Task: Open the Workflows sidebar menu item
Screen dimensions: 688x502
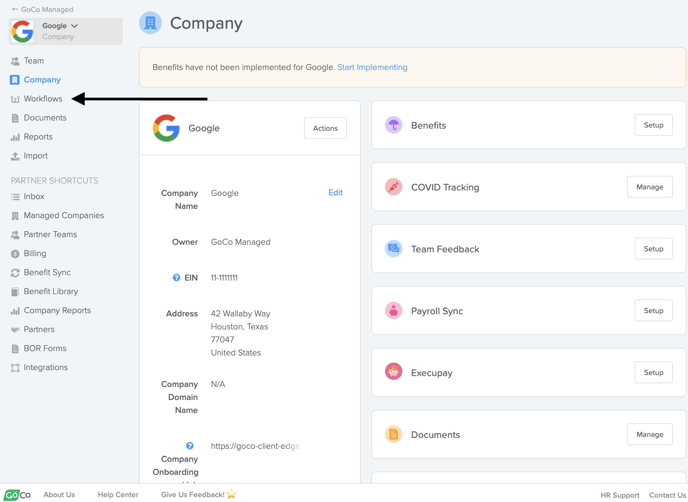Action: click(43, 99)
